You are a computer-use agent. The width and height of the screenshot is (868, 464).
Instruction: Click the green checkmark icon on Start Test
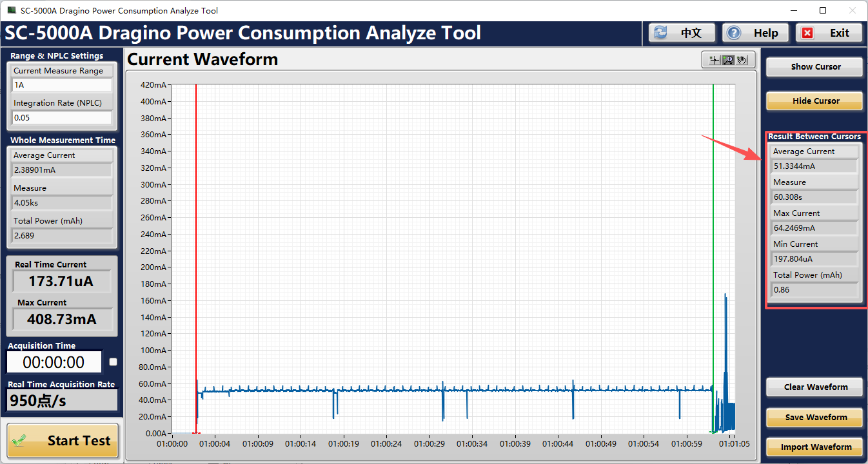pos(21,441)
